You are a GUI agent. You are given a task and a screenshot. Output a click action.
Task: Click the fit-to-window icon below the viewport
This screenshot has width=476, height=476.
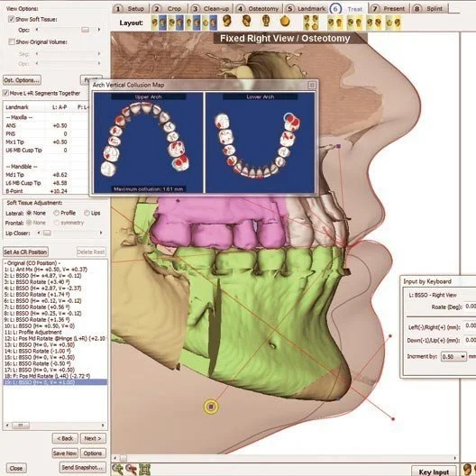[x=145, y=469]
